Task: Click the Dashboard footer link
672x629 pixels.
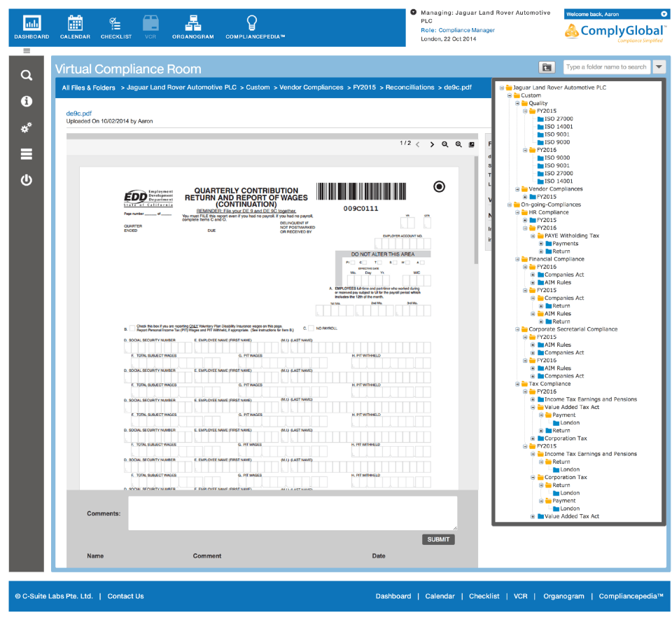Action: [x=393, y=596]
